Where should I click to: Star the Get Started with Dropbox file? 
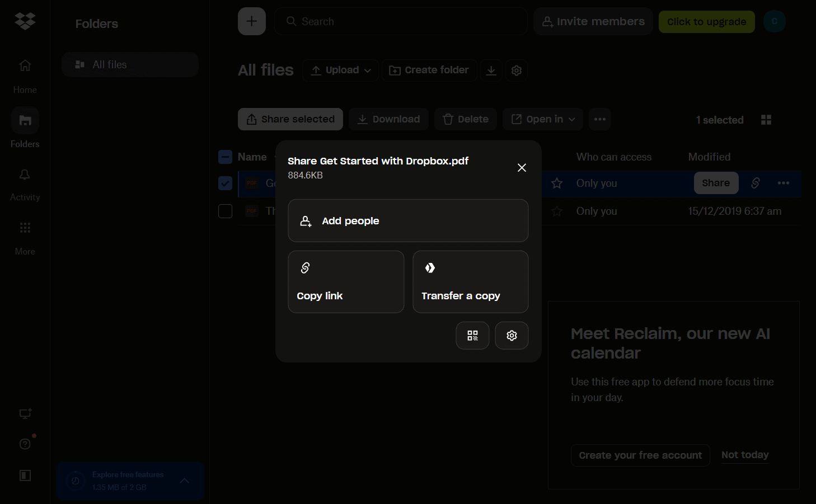coord(557,183)
